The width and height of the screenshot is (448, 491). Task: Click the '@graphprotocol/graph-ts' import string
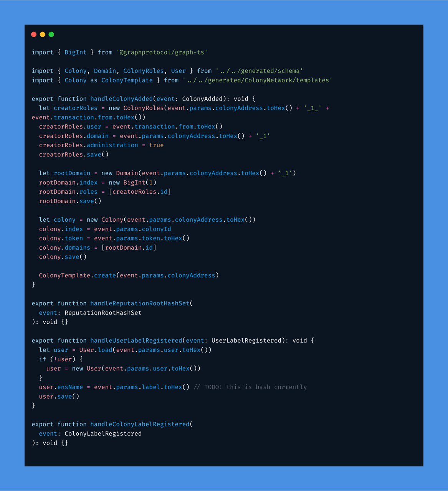click(162, 52)
